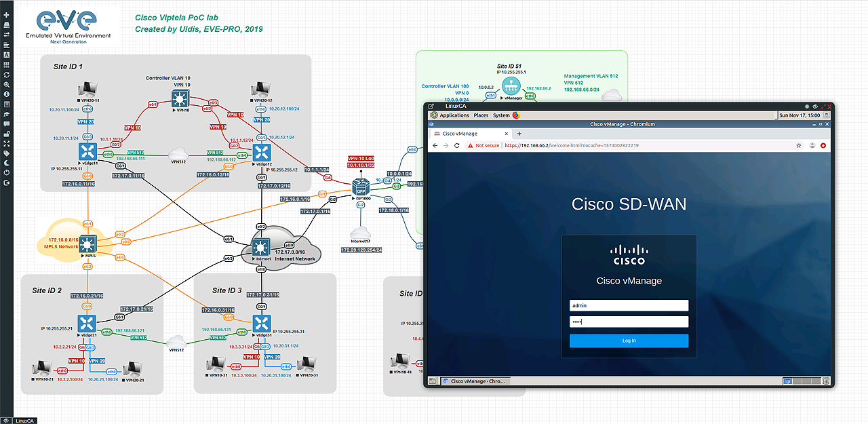Screen dimensions: 868x424
Task: Click the Add an object plus icon
Action: pos(6,15)
